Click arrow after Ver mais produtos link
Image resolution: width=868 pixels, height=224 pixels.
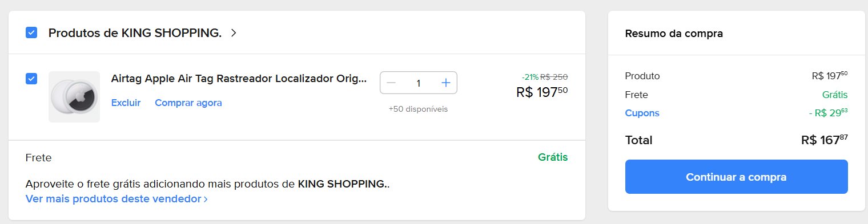206,199
